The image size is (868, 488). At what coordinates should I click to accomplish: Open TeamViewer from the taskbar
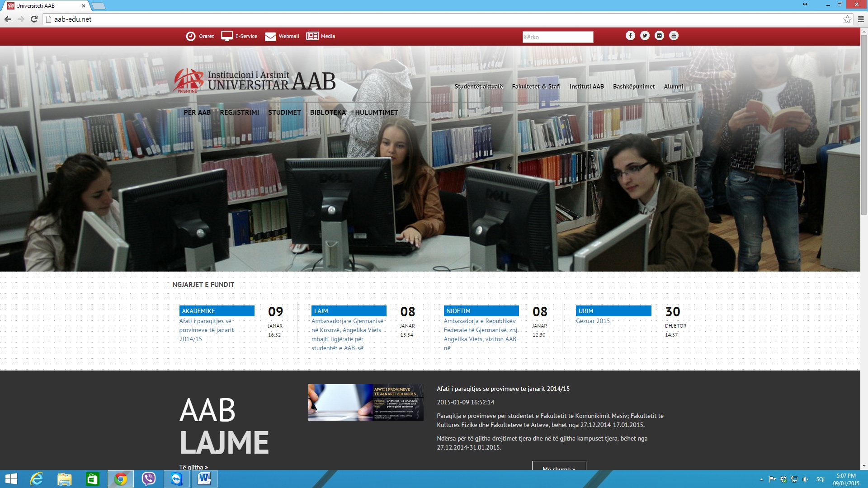point(177,479)
